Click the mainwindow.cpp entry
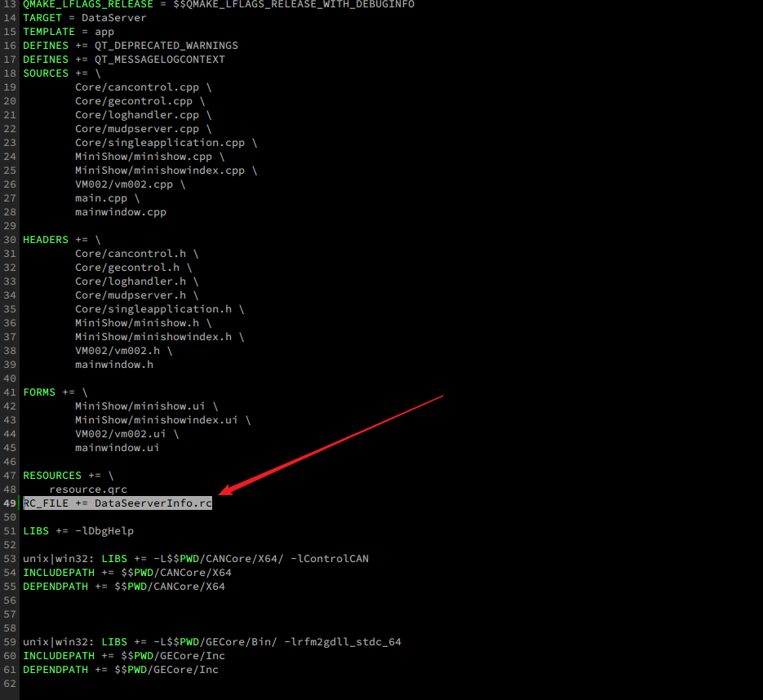 point(121,212)
